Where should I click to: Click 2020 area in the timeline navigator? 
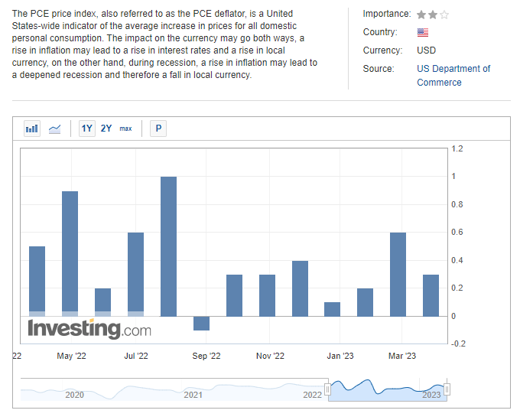pos(74,390)
